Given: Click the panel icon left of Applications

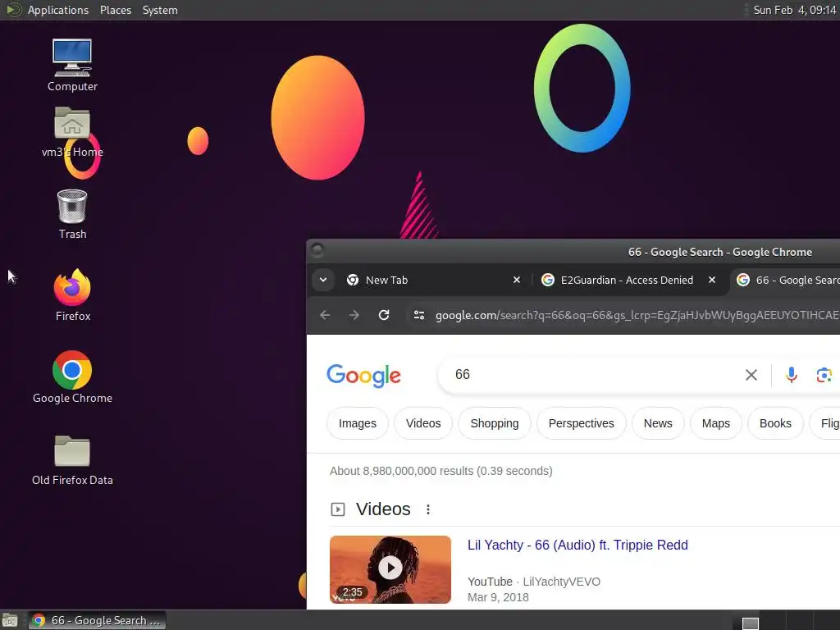Looking at the screenshot, I should tap(13, 10).
